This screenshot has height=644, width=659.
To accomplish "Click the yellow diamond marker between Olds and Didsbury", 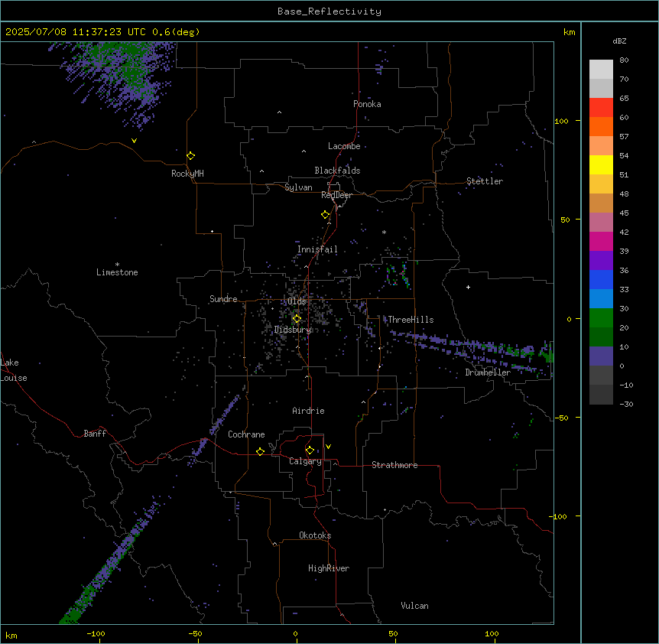I will [x=297, y=319].
